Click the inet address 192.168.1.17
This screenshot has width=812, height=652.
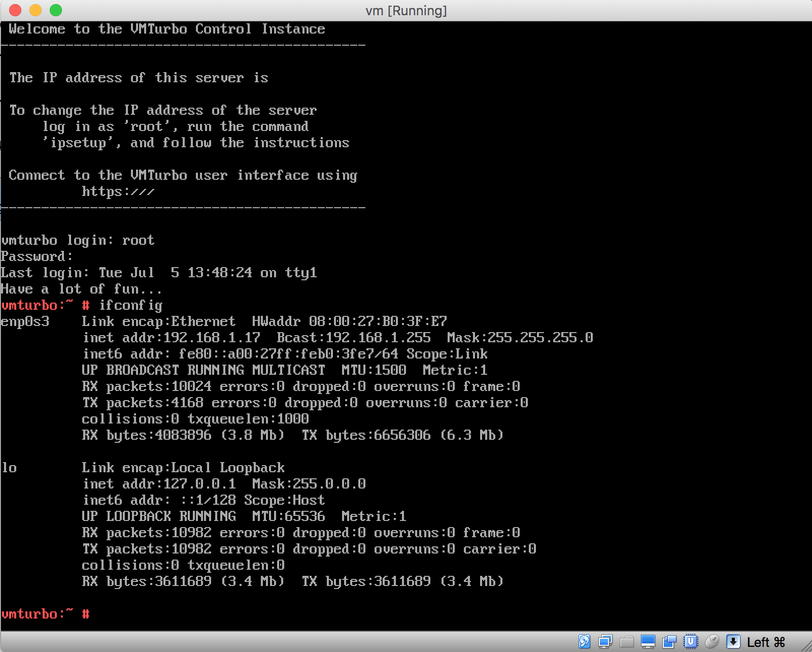(212, 338)
